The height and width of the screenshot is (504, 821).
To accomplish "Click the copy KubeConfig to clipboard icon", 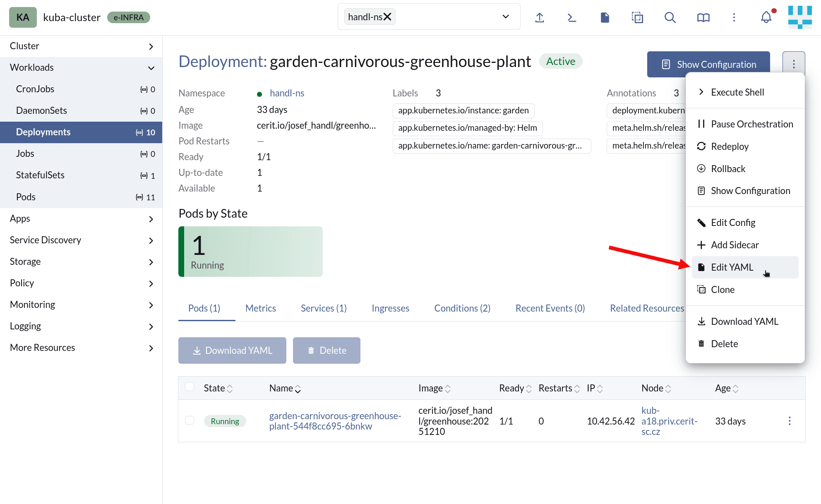I will pos(637,17).
